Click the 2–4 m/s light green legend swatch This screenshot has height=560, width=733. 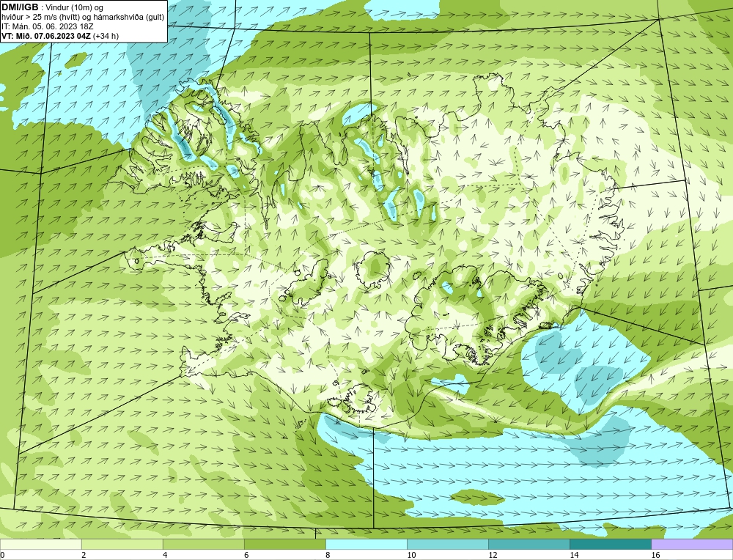click(x=122, y=544)
